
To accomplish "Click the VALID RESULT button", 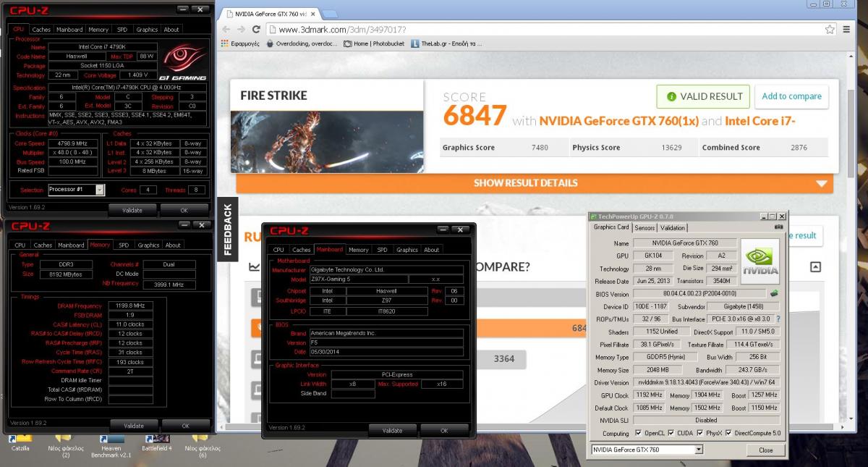I will click(702, 96).
